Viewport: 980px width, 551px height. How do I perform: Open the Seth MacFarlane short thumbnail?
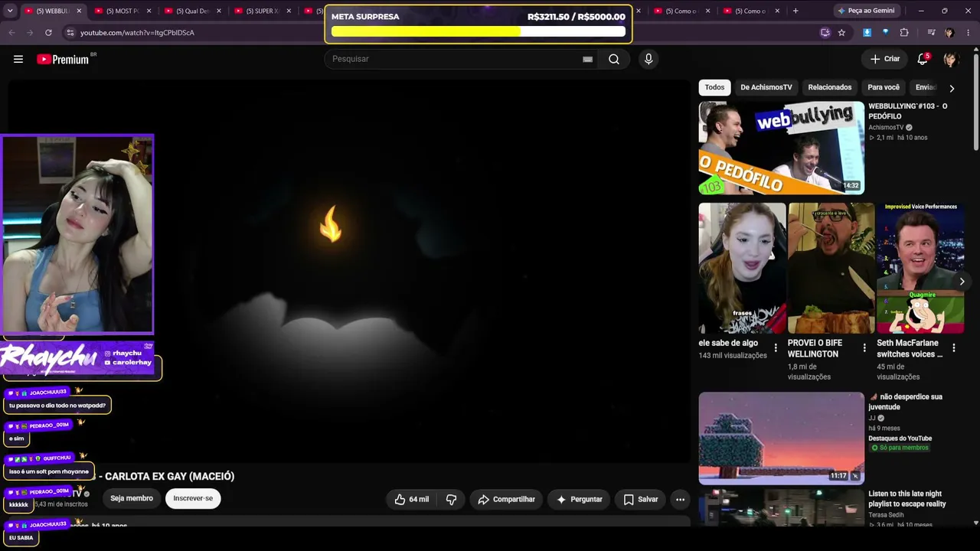point(920,268)
